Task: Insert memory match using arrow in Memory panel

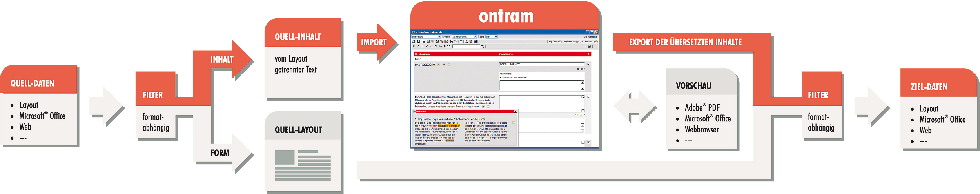Action: [x=514, y=123]
